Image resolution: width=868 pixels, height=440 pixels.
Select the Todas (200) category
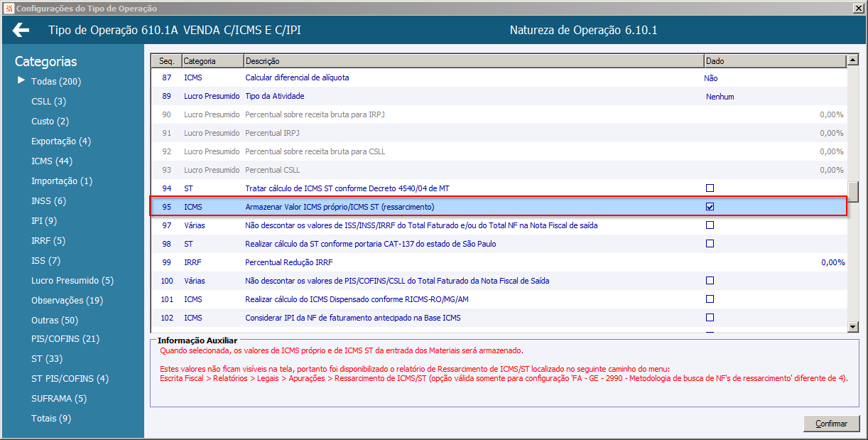pyautogui.click(x=56, y=82)
